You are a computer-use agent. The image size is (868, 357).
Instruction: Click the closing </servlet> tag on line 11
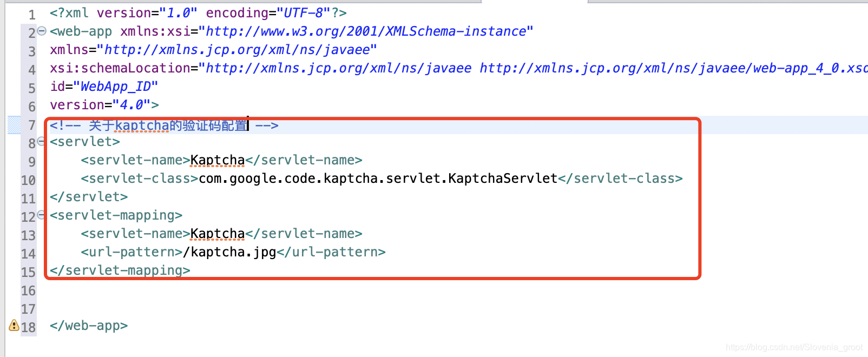coord(89,197)
